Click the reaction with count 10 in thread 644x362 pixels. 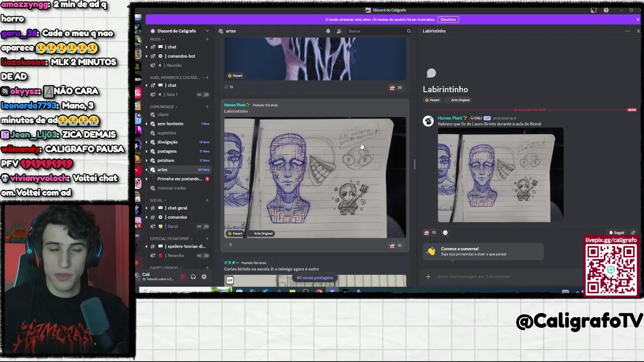coord(430,232)
